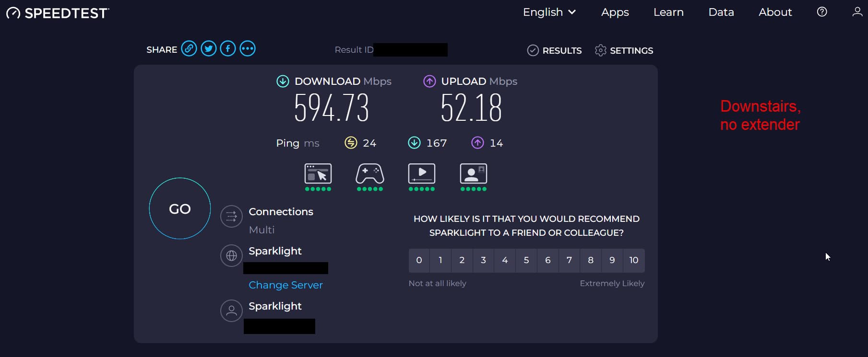Click the upload speed value 52.18

[x=471, y=108]
